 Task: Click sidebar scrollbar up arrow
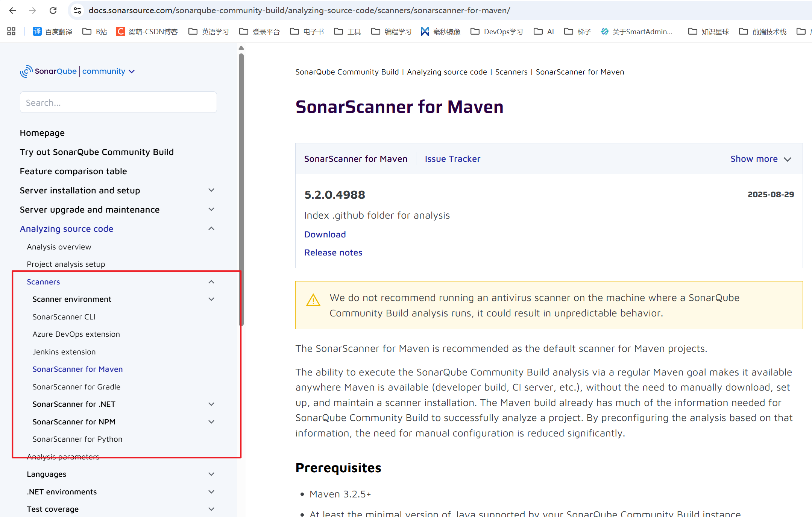[241, 48]
